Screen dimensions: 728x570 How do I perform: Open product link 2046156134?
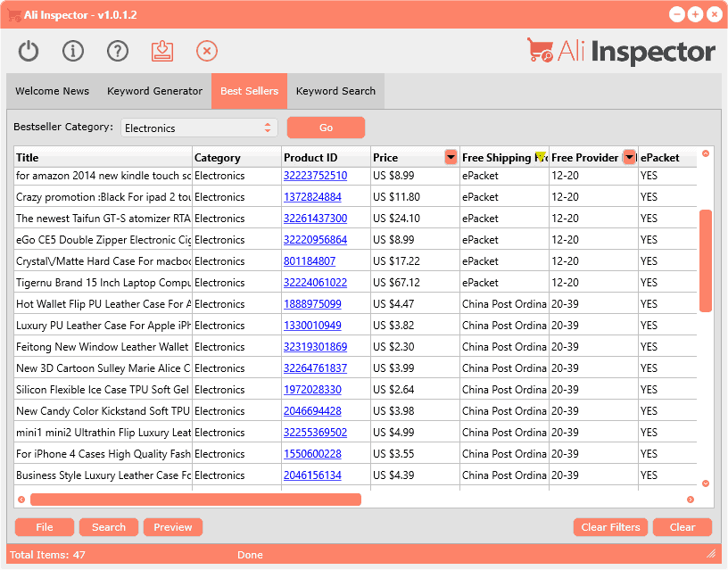(x=312, y=475)
